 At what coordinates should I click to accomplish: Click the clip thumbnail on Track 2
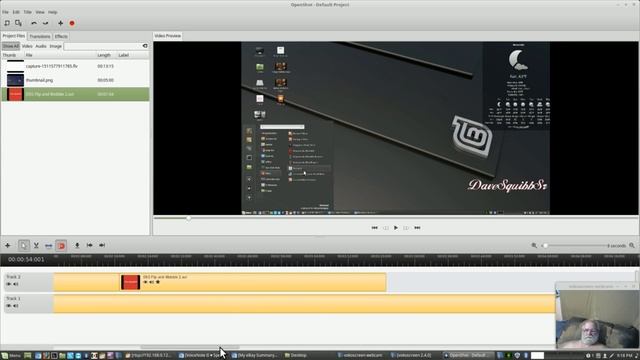(131, 282)
